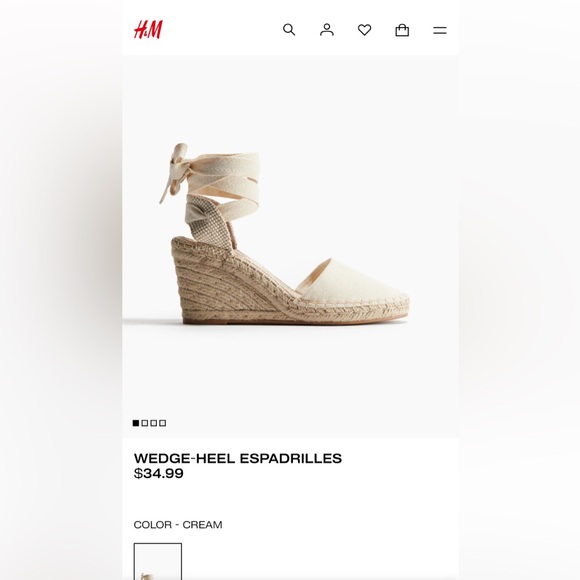Screen dimensions: 580x580
Task: Select the Cream color swatch thumbnail
Action: click(158, 561)
